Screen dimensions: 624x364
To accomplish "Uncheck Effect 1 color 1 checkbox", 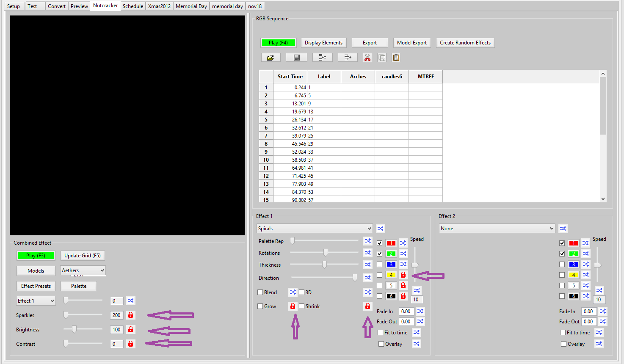I will pyautogui.click(x=380, y=243).
